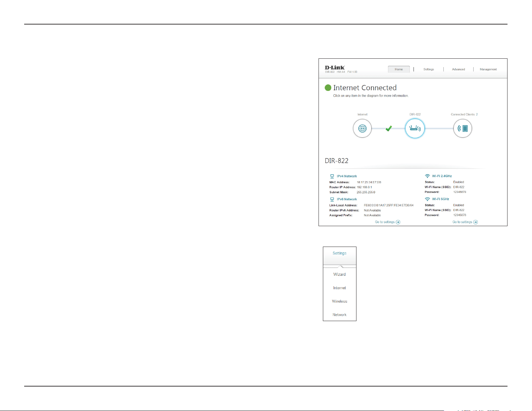The height and width of the screenshot is (411, 532).
Task: Click the IPv4 Network heading
Action: point(347,176)
